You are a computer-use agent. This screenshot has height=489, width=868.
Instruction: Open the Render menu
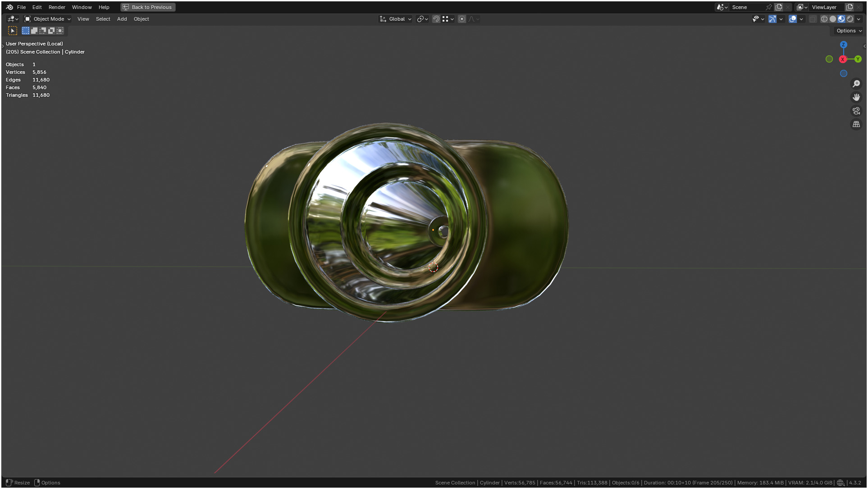click(57, 7)
